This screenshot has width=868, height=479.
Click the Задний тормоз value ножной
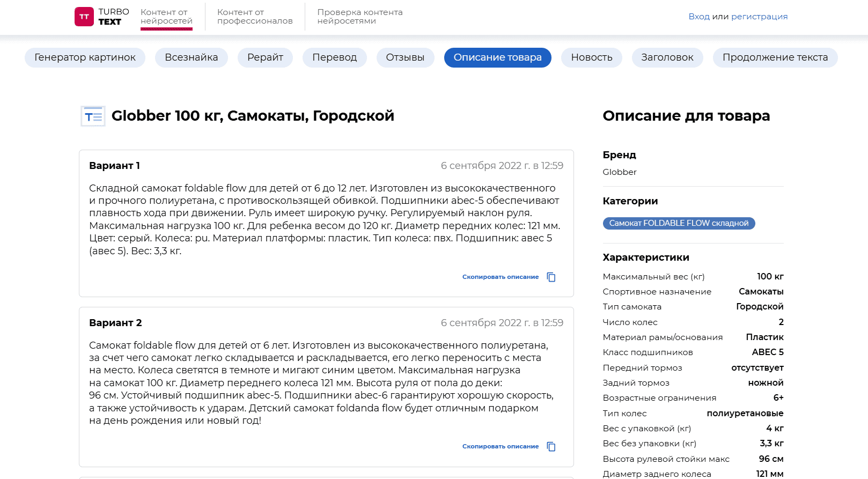[x=766, y=383]
